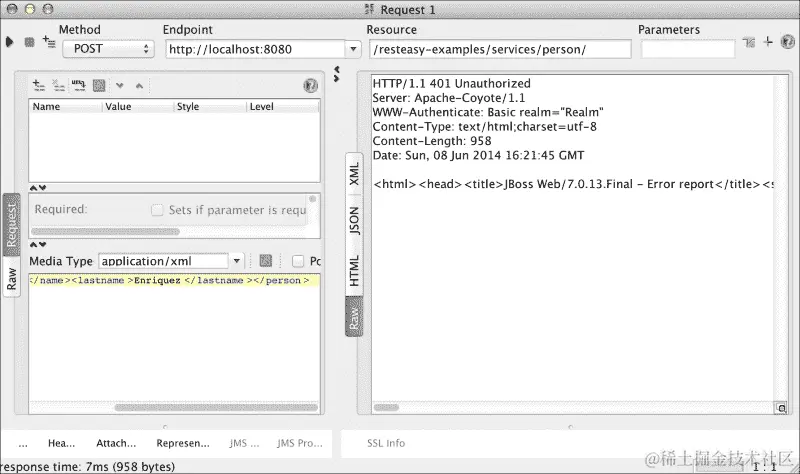Image resolution: width=800 pixels, height=474 pixels.
Task: Click the response panel horizontal scrollbar
Action: coord(386,407)
